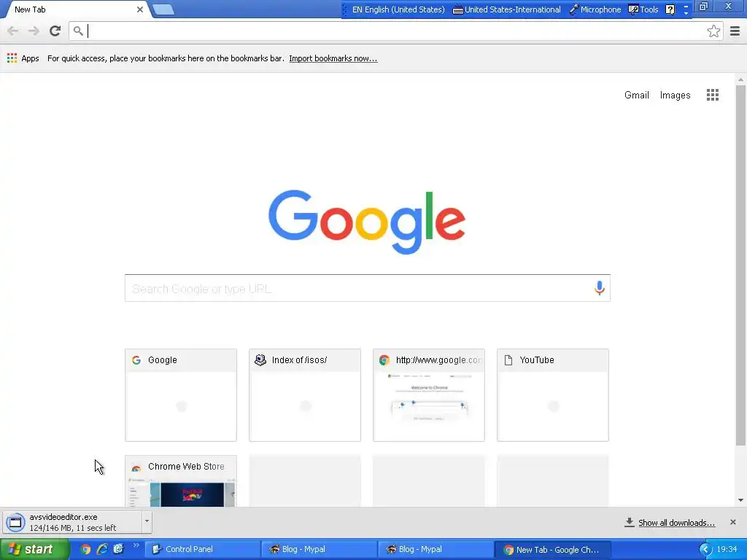Image resolution: width=747 pixels, height=560 pixels.
Task: Open the Windows start menu
Action: (34, 549)
